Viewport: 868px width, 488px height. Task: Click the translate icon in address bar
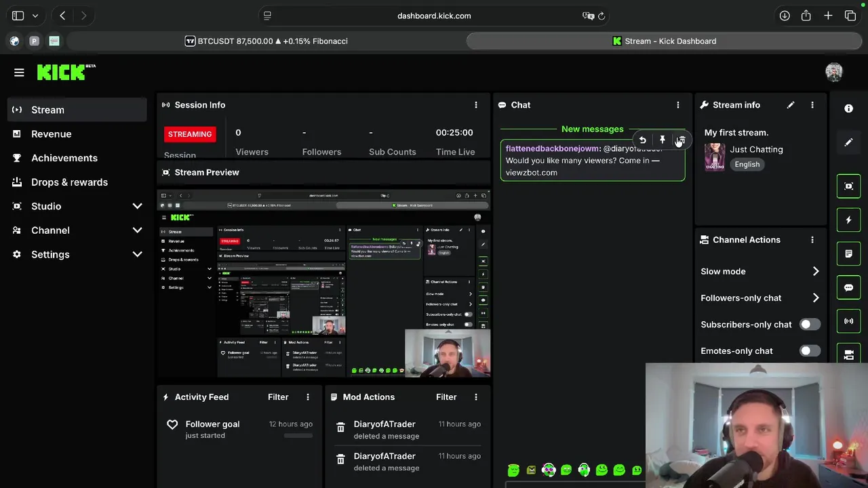point(588,16)
